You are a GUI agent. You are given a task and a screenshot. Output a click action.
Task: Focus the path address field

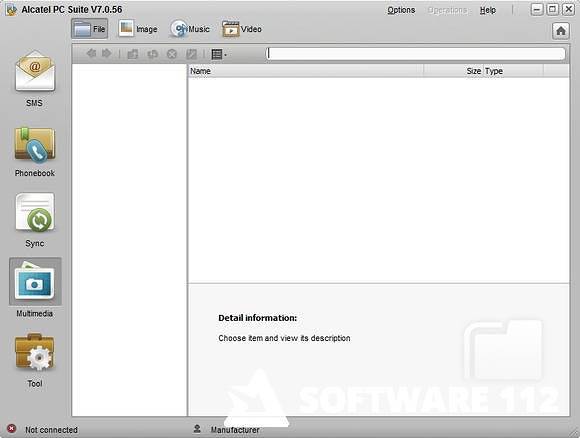pyautogui.click(x=416, y=54)
